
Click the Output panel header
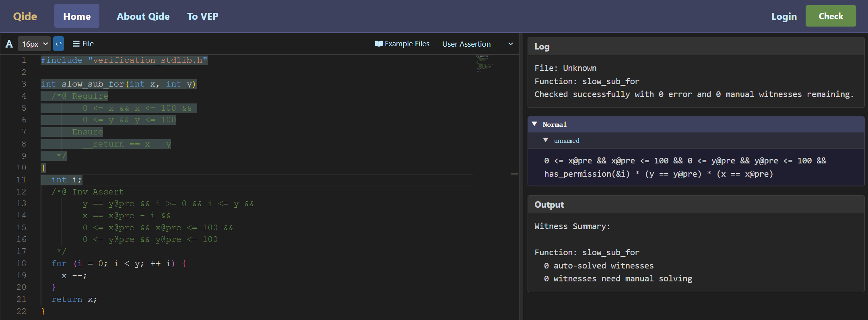pyautogui.click(x=696, y=204)
